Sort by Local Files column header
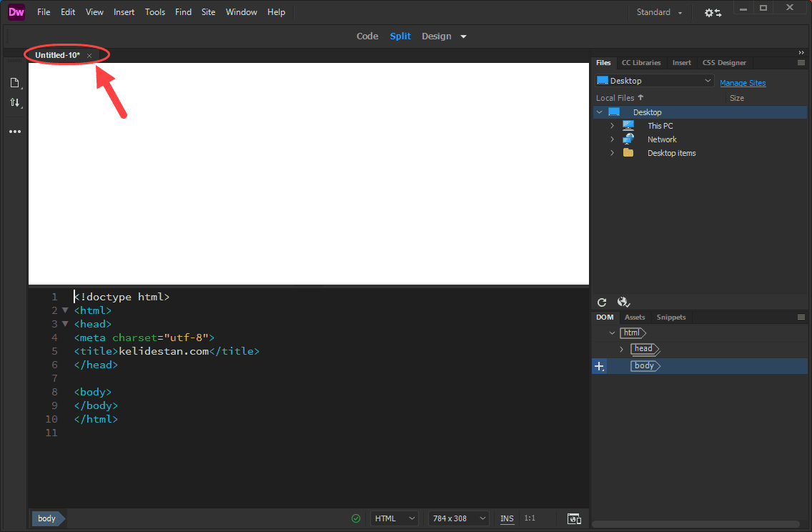Image resolution: width=812 pixels, height=532 pixels. [619, 98]
